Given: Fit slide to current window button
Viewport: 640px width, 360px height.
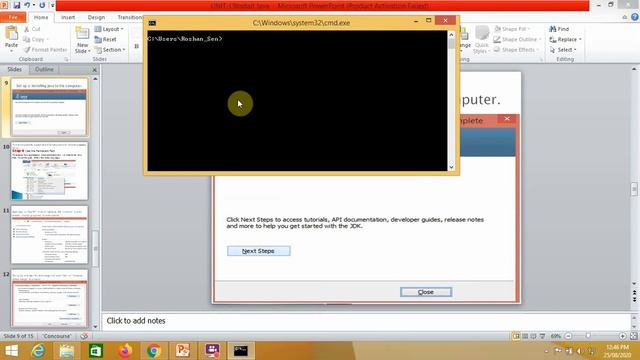Looking at the screenshot, I should point(633,336).
